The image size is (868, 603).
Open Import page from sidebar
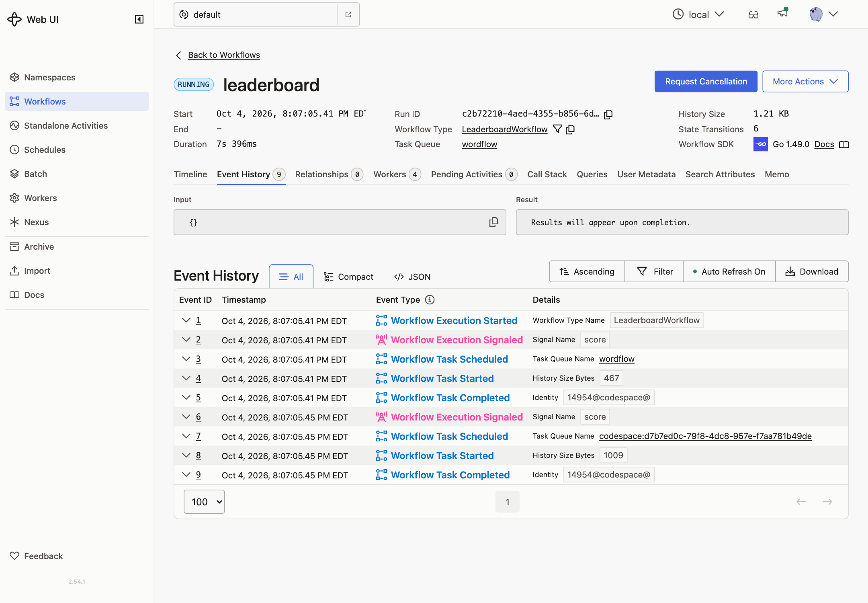77,271
